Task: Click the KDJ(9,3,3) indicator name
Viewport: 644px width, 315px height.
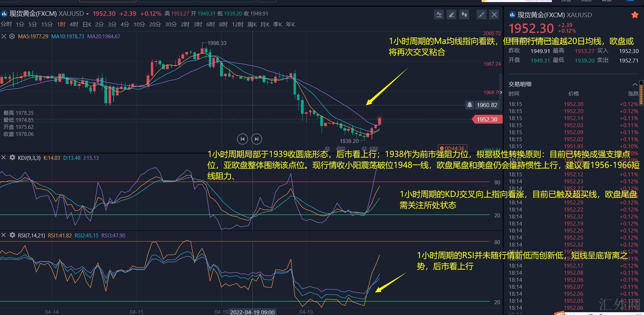Action: pos(29,158)
